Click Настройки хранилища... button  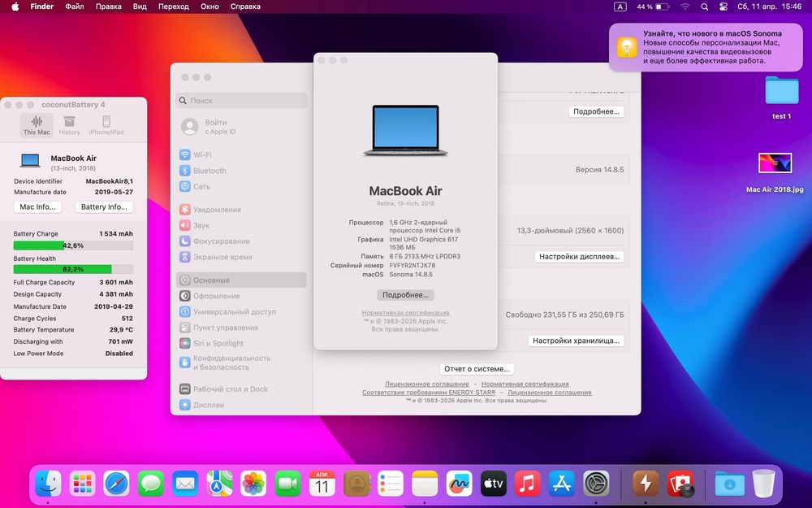point(576,341)
